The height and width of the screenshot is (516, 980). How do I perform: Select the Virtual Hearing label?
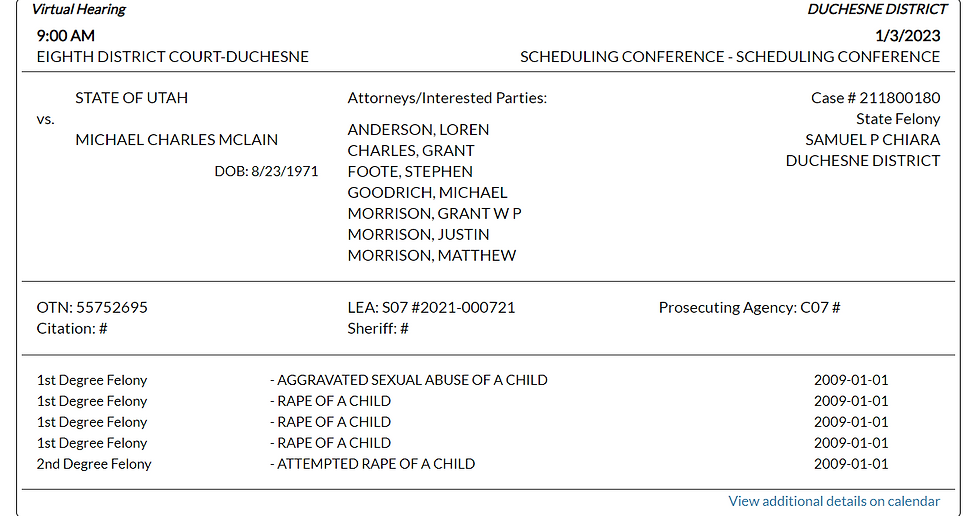pos(79,10)
